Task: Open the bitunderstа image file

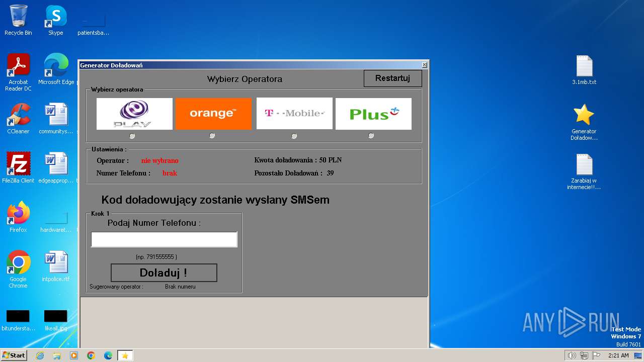Action: pos(18,320)
